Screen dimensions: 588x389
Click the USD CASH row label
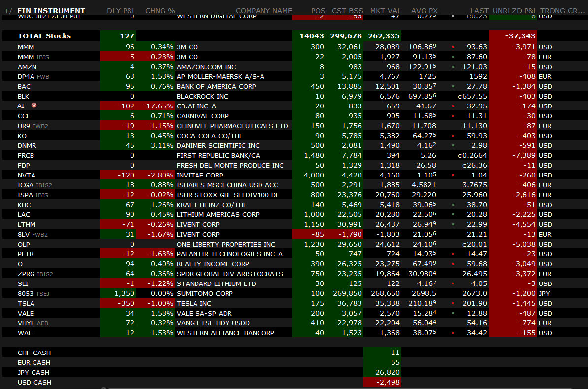[34, 382]
